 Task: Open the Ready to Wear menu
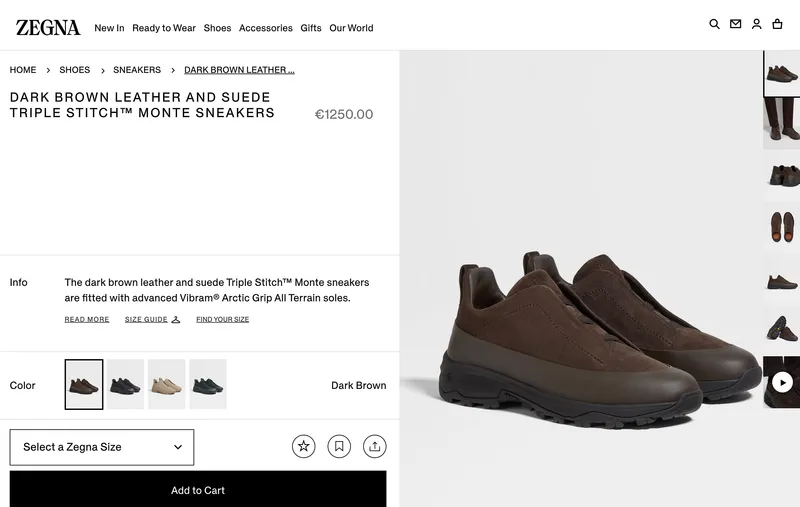(x=164, y=28)
